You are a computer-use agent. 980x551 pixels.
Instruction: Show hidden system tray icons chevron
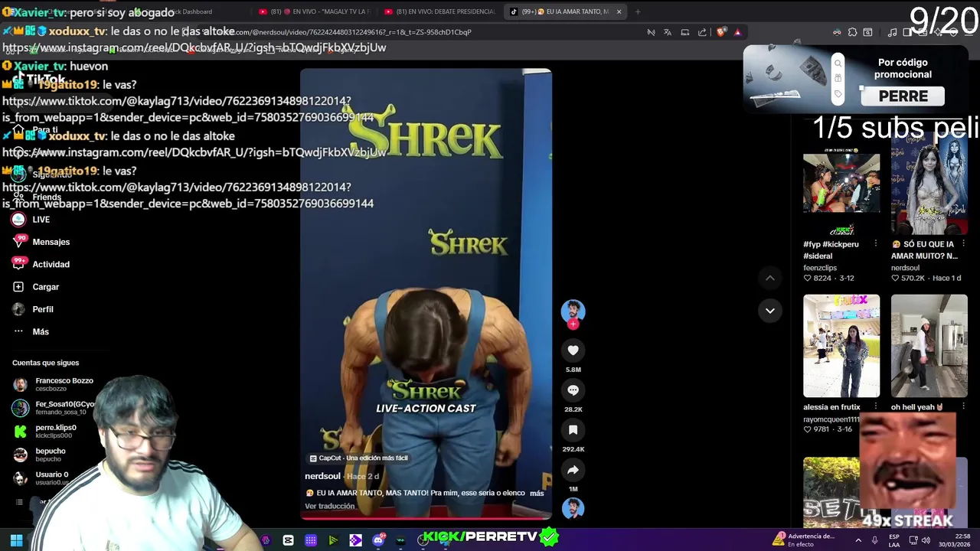pos(857,540)
